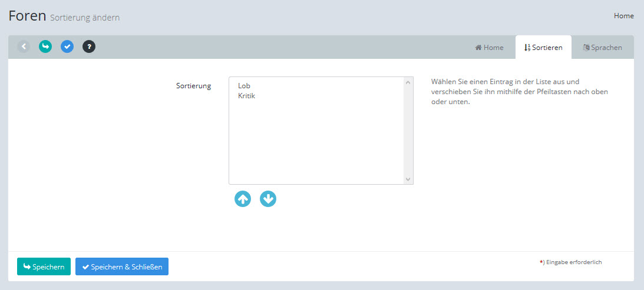
Task: Click the Foren page heading
Action: click(27, 16)
